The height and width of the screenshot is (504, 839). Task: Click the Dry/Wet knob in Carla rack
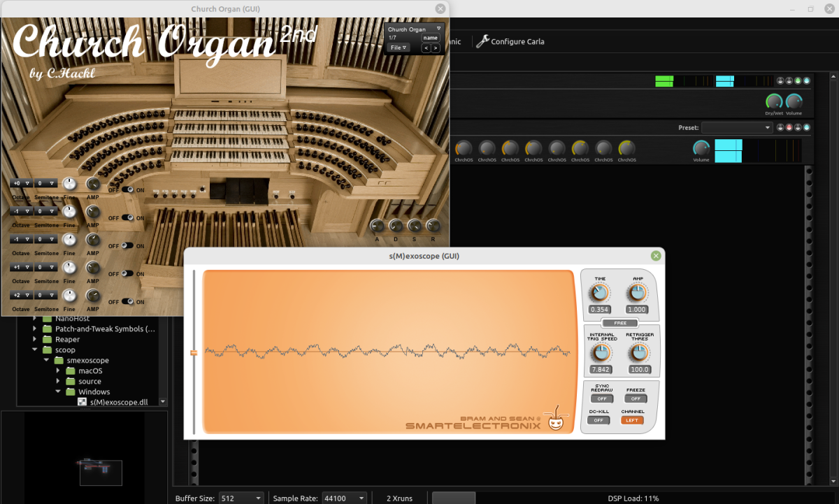tap(773, 101)
